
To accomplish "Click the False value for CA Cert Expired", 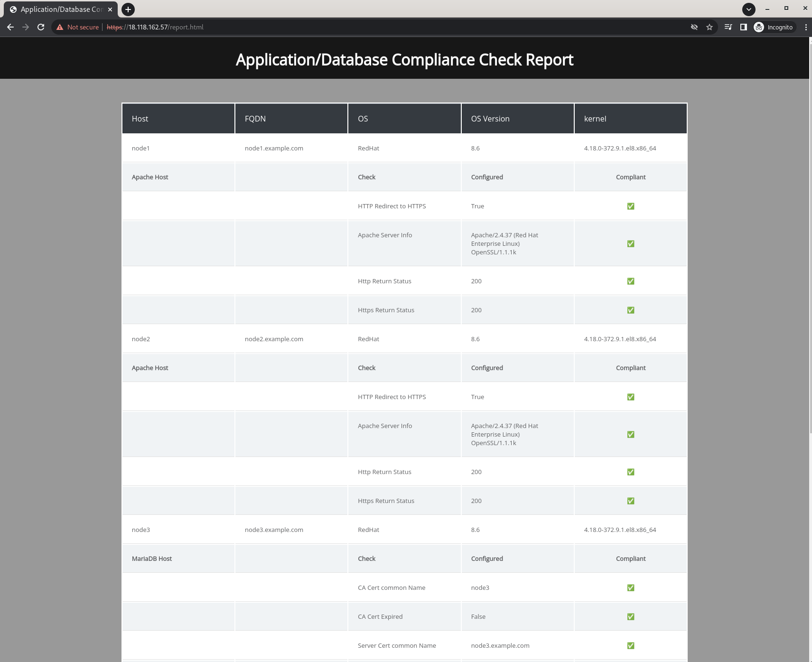I will [x=478, y=616].
